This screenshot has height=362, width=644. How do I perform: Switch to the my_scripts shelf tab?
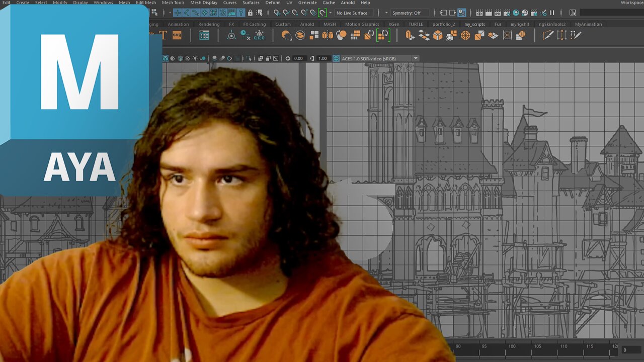[x=474, y=24]
